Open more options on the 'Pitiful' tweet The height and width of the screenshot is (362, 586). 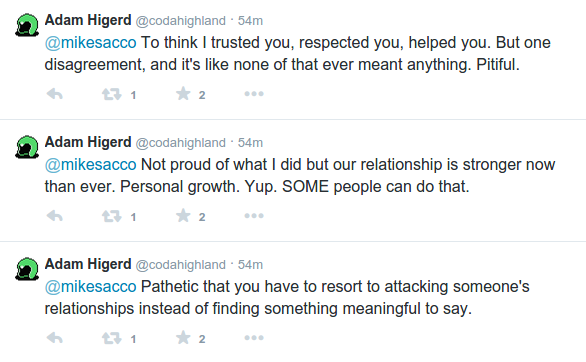(x=254, y=94)
